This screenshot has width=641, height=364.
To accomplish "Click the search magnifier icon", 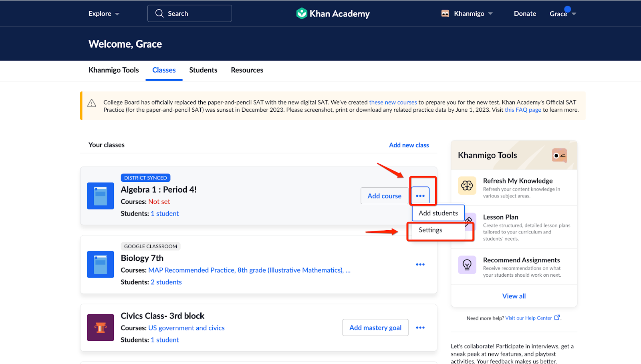I will pyautogui.click(x=159, y=13).
